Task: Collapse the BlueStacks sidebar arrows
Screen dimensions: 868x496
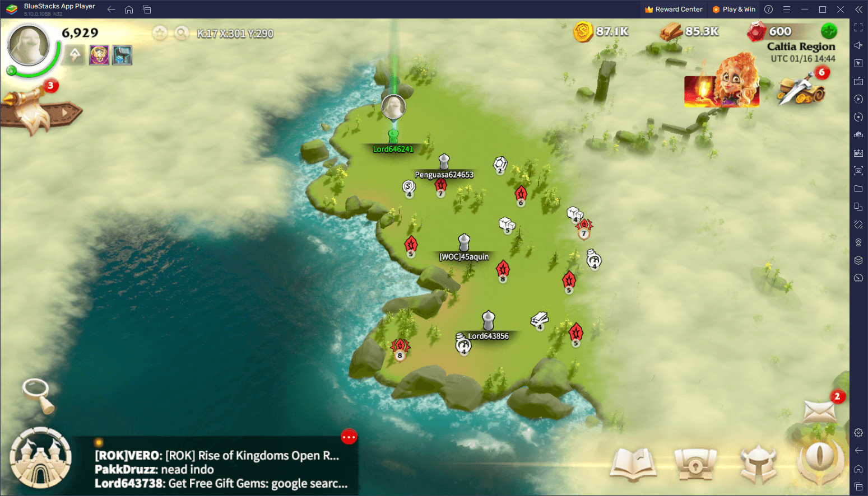Action: click(x=858, y=10)
